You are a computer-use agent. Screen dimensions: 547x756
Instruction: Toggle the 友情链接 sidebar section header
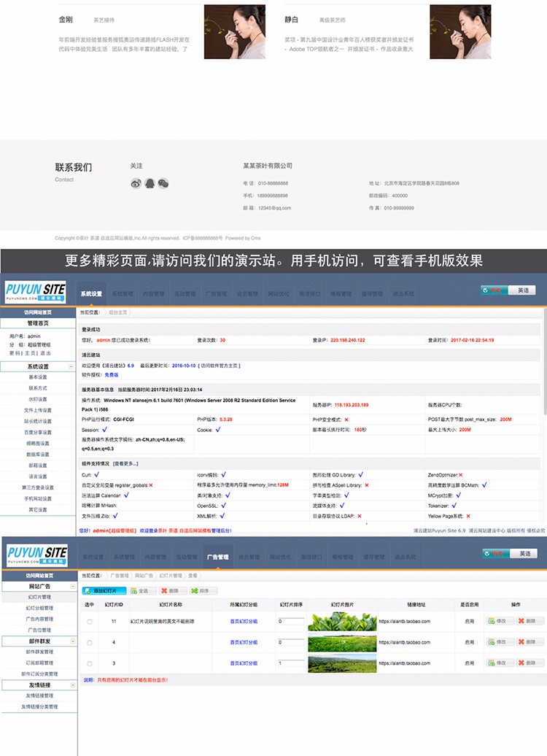(x=71, y=685)
